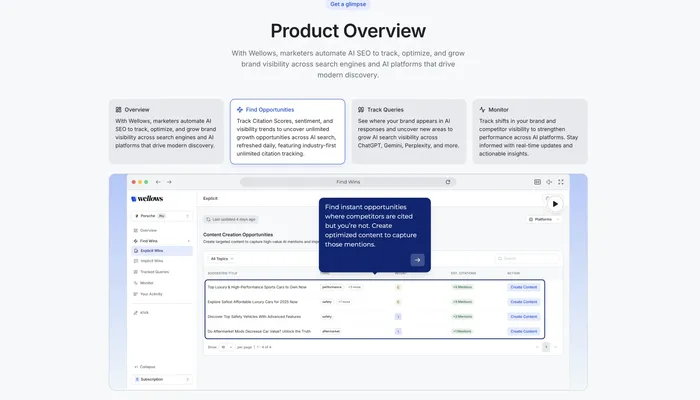
Task: Click the tooltip's next arrow button
Action: (417, 260)
